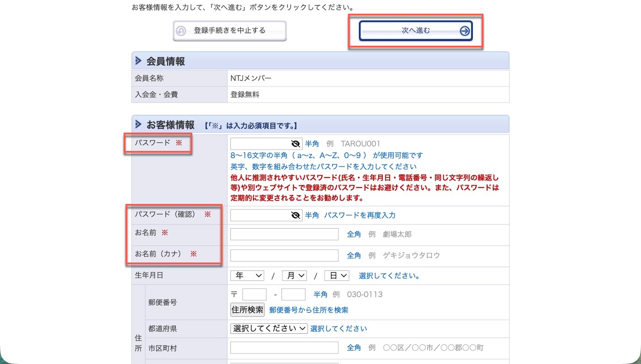Viewport: 641px width, 364px height.
Task: Click the 入会金・会費 label
Action: [156, 95]
